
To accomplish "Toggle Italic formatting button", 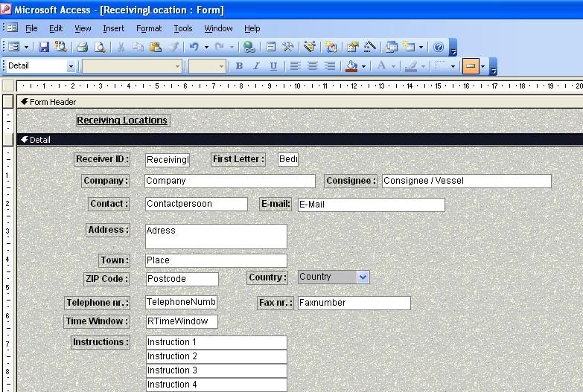I will (x=256, y=66).
